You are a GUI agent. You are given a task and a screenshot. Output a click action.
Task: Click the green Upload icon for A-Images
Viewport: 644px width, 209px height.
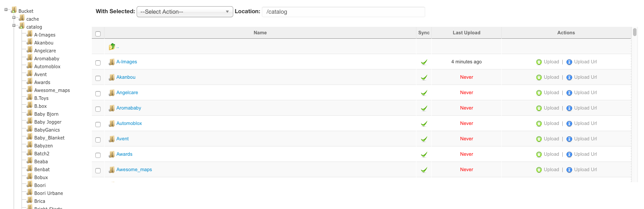click(539, 62)
